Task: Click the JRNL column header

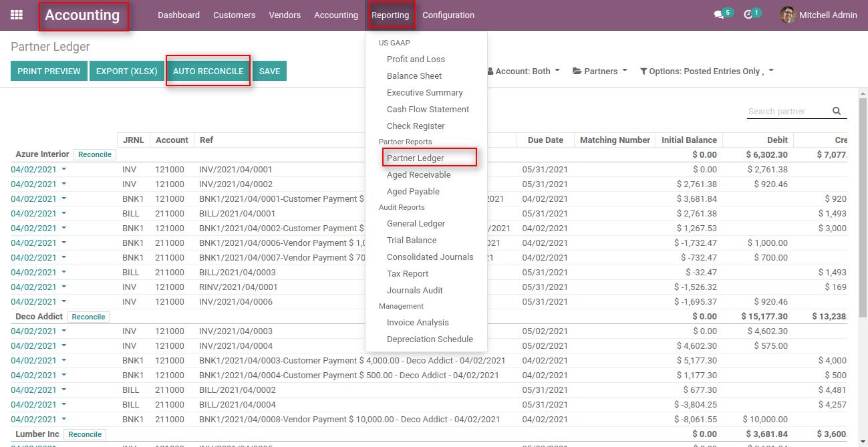Action: coord(133,140)
